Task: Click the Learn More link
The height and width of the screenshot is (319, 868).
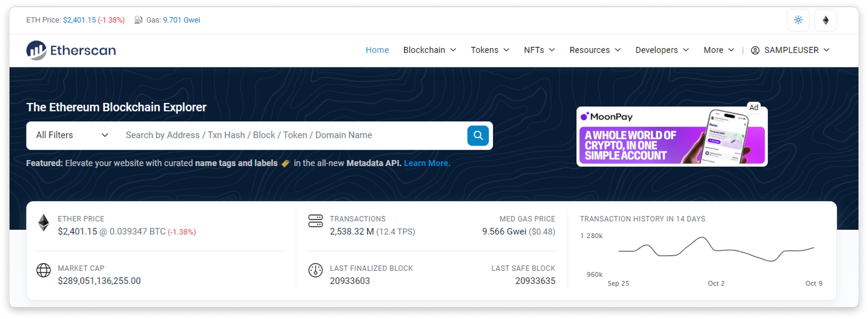Action: pos(427,163)
